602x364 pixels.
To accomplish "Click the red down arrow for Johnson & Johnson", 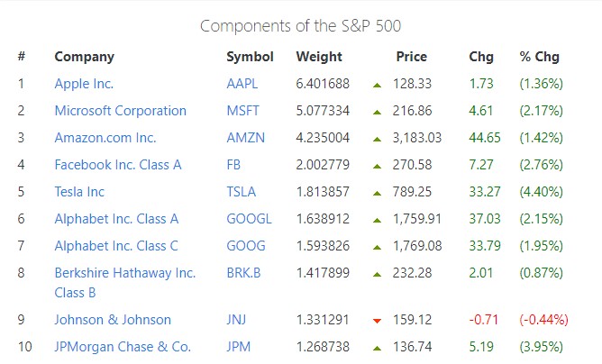I will (377, 320).
